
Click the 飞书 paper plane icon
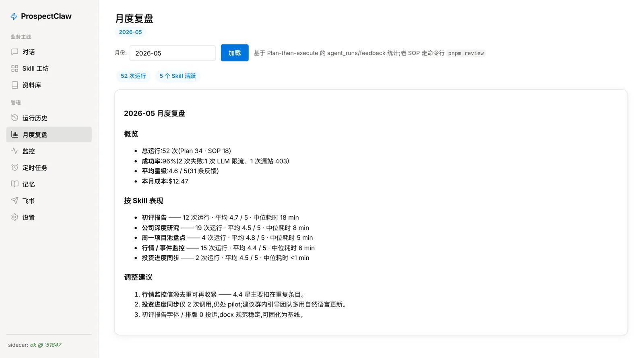tap(15, 201)
